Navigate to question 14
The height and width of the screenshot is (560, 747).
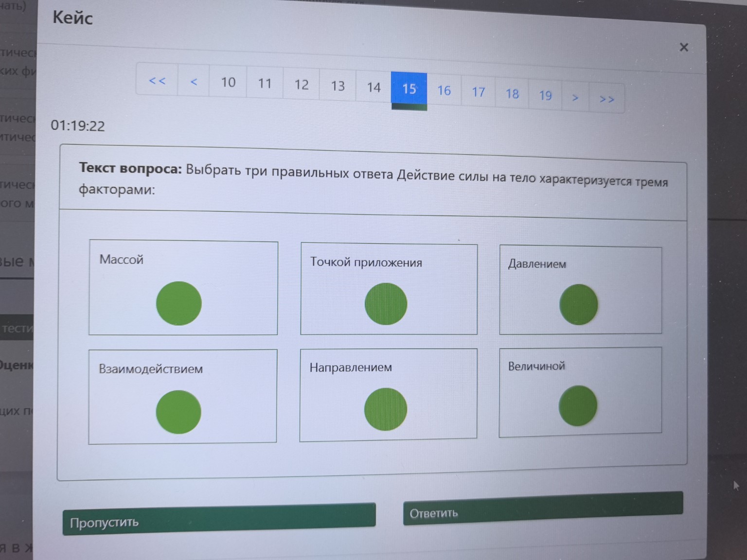click(373, 87)
